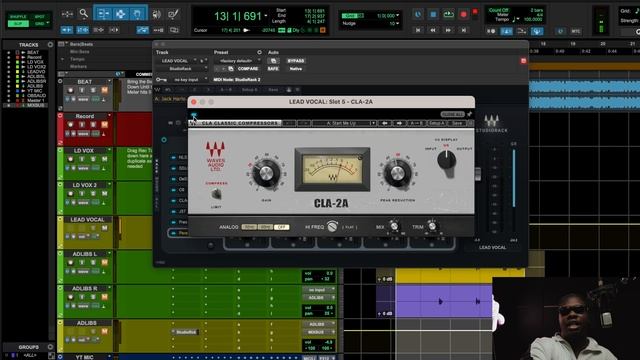640x360 pixels.
Task: Open LEAD VOCAL track selector dropdown
Action: coord(176,61)
